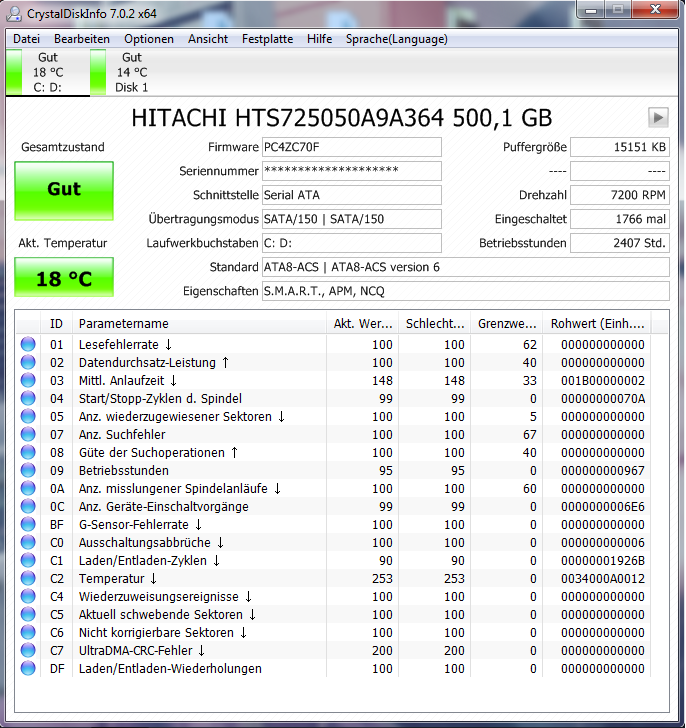This screenshot has height=728, width=686.
Task: Click the Übertragungsmodus SATA/150 field
Action: pyautogui.click(x=352, y=219)
